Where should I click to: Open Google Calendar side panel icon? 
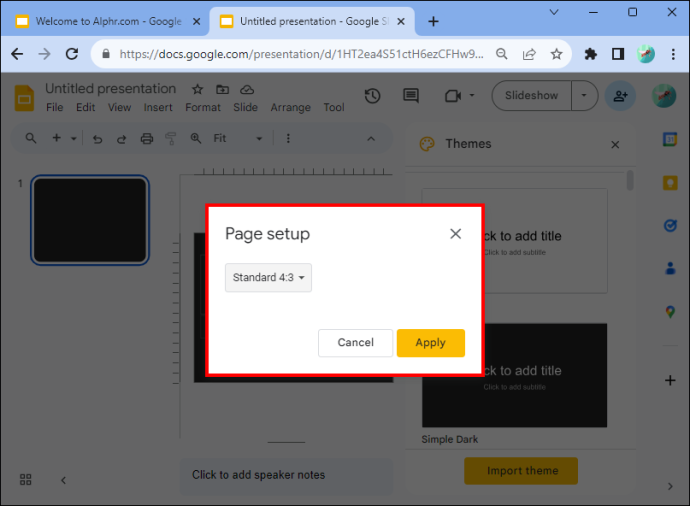click(670, 140)
